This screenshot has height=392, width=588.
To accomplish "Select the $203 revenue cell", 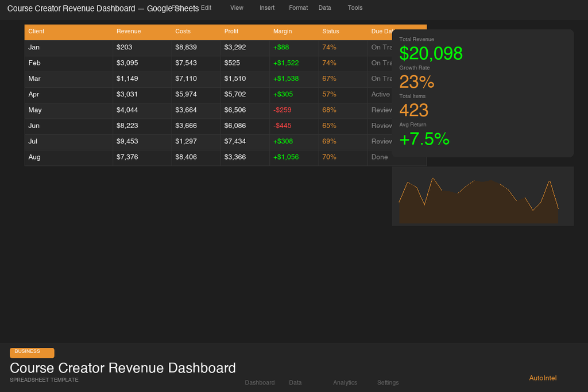I will 142,48.
